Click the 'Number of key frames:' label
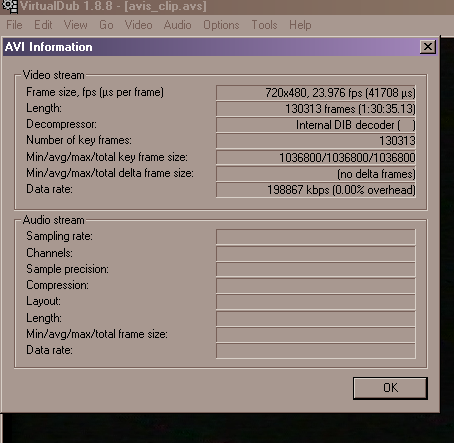454x443 pixels. [x=79, y=140]
